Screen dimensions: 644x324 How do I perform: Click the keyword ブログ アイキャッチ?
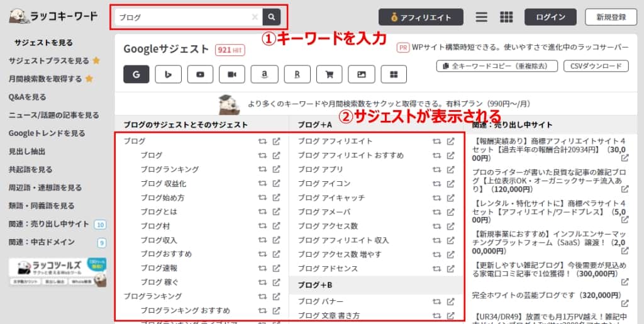(331, 198)
